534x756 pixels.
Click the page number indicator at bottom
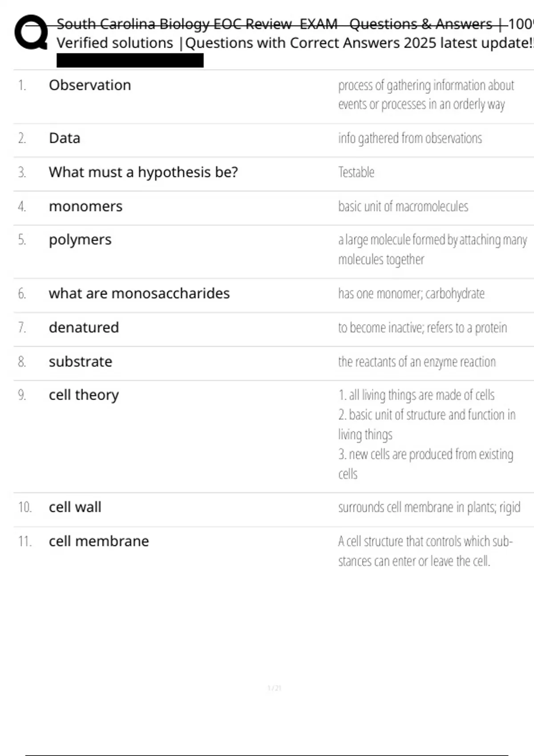click(274, 688)
